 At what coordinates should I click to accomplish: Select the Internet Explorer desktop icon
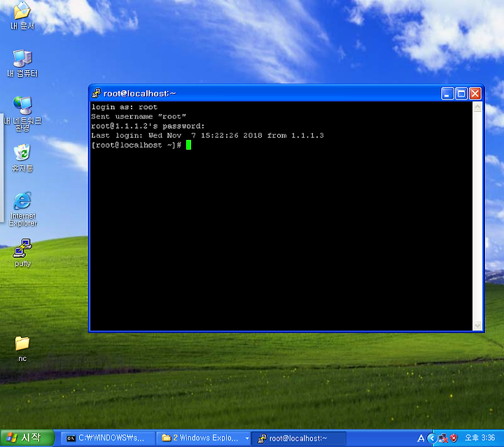(x=22, y=209)
